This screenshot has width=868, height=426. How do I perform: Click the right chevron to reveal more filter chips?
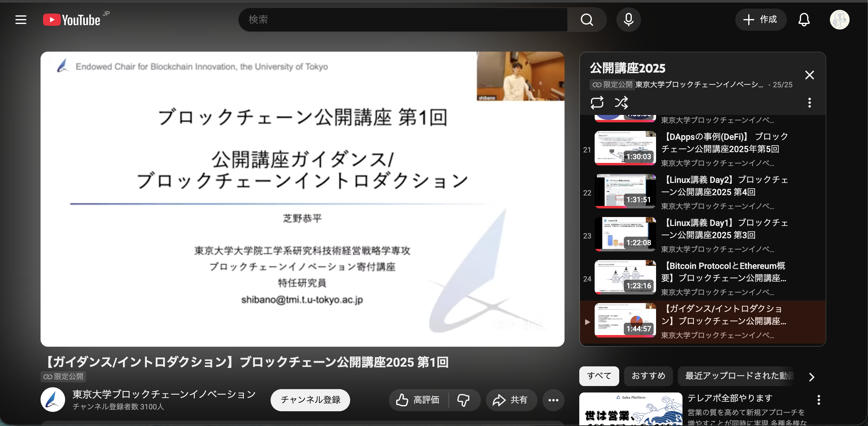click(811, 377)
